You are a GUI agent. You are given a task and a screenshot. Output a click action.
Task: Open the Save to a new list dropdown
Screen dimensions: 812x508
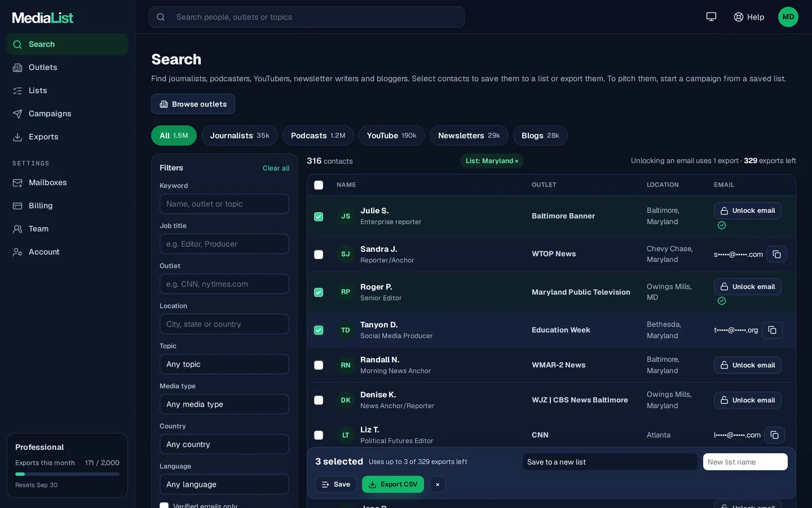point(610,462)
